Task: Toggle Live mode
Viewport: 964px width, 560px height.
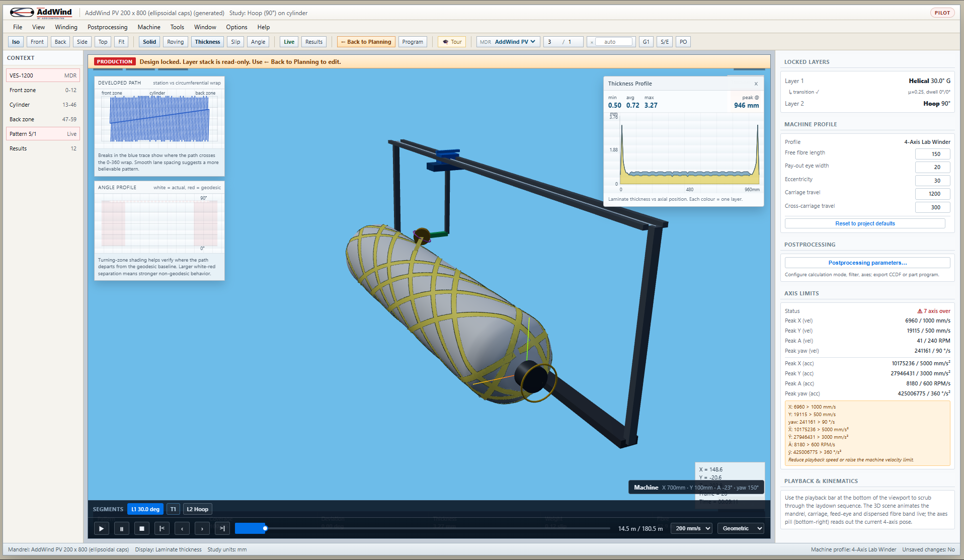Action: (x=289, y=42)
